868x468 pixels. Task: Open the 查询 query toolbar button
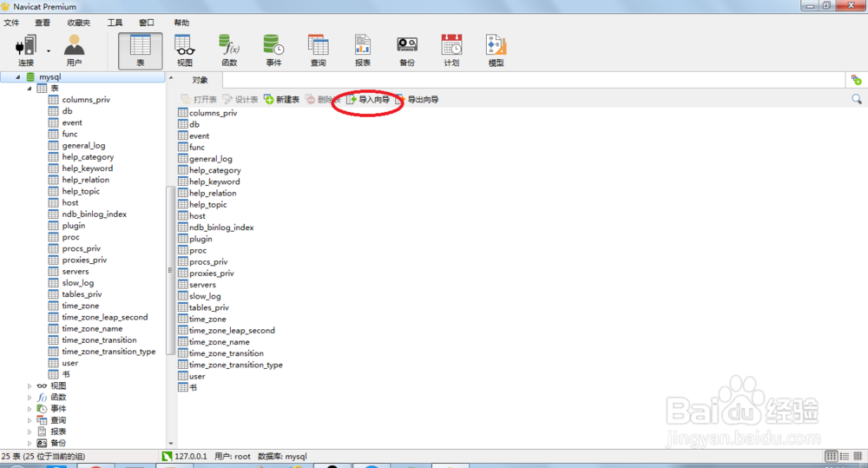(318, 51)
